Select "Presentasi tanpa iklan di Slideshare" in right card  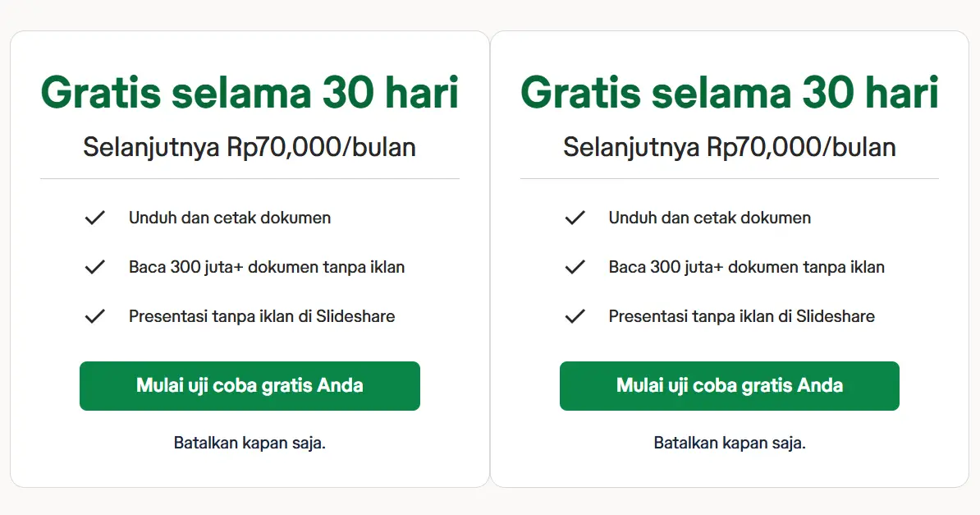742,316
